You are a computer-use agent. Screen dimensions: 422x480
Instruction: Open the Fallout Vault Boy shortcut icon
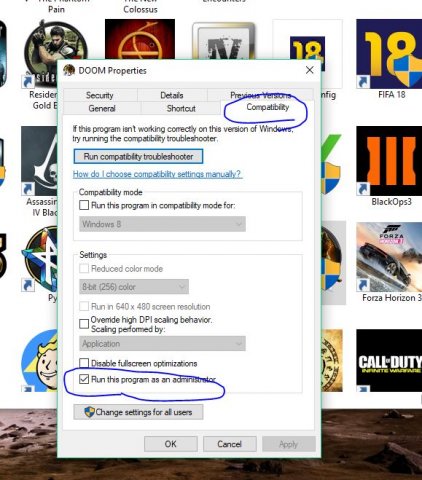(x=39, y=361)
